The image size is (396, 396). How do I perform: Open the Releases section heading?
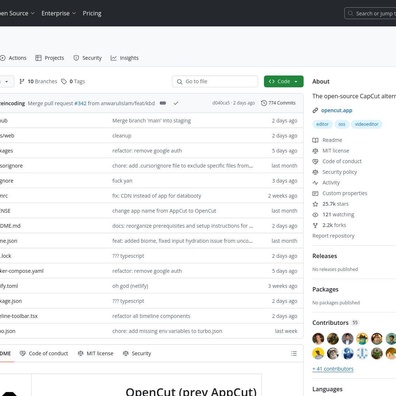pos(324,256)
